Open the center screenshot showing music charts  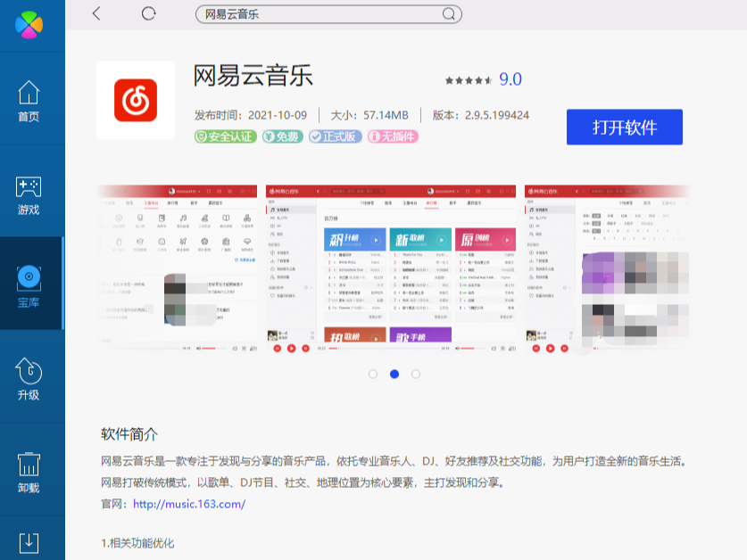(391, 269)
